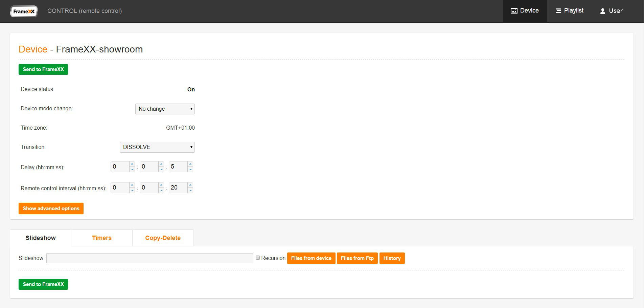This screenshot has height=308, width=644.
Task: Click Remote control interval hours field
Action: pos(120,188)
